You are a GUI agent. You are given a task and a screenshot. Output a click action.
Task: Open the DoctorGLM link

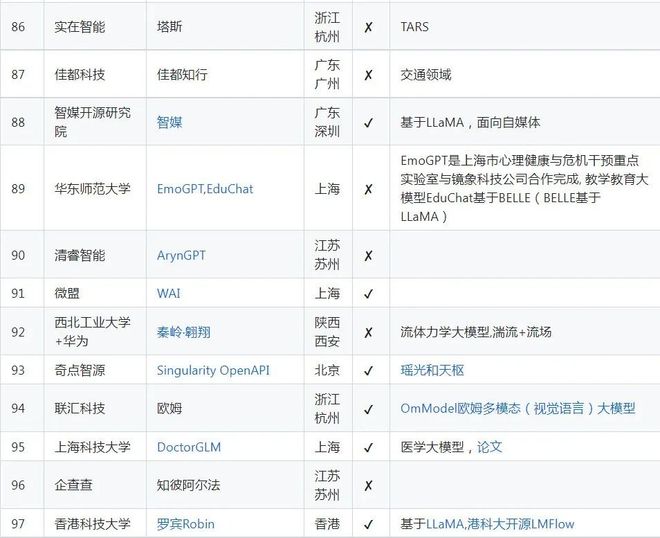(x=189, y=447)
